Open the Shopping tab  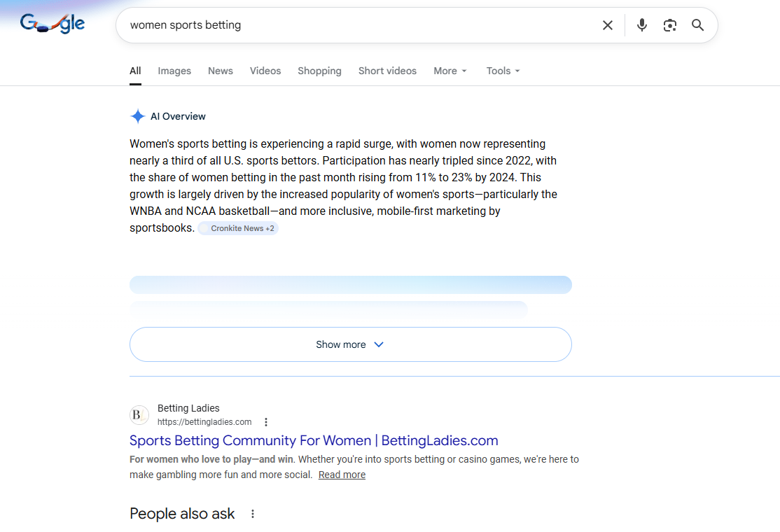point(319,71)
